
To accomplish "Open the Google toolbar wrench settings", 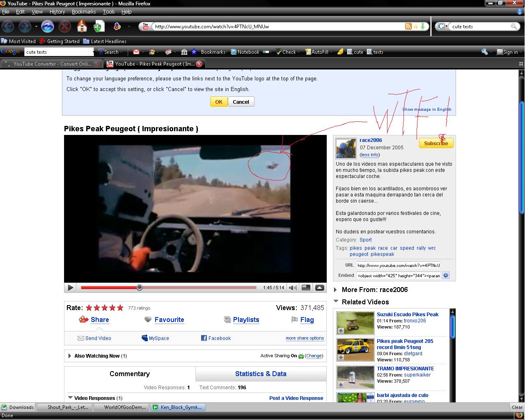I will point(485,52).
